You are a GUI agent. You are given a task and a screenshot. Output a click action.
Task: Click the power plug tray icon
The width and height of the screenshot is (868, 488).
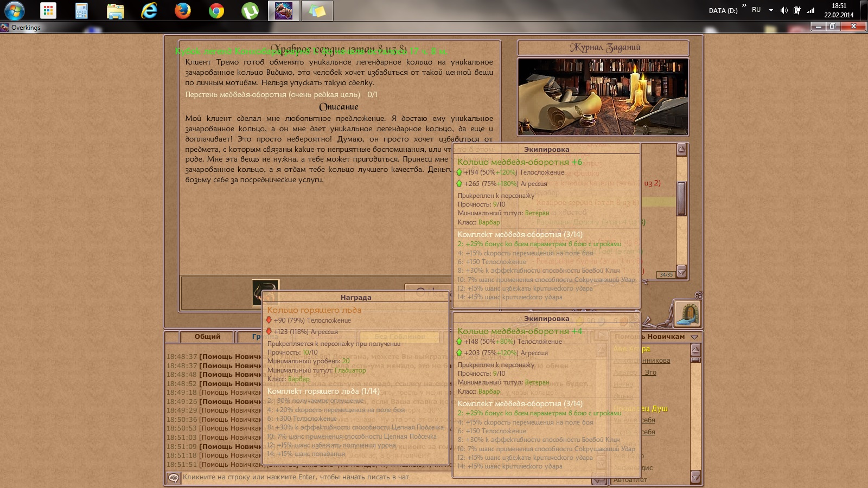[x=797, y=10]
